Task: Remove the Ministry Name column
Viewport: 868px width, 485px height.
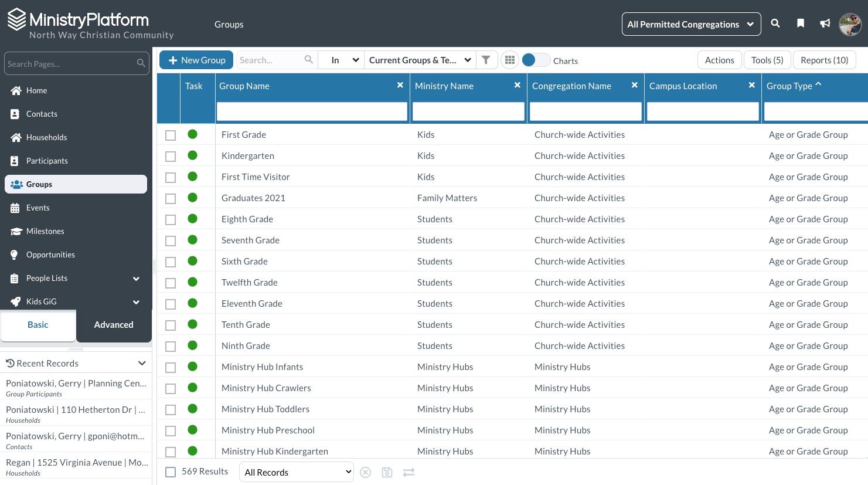Action: click(x=518, y=85)
